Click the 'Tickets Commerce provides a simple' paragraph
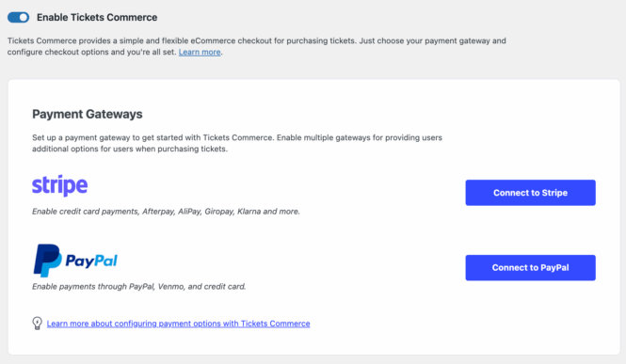The width and height of the screenshot is (626, 364). pos(257,46)
